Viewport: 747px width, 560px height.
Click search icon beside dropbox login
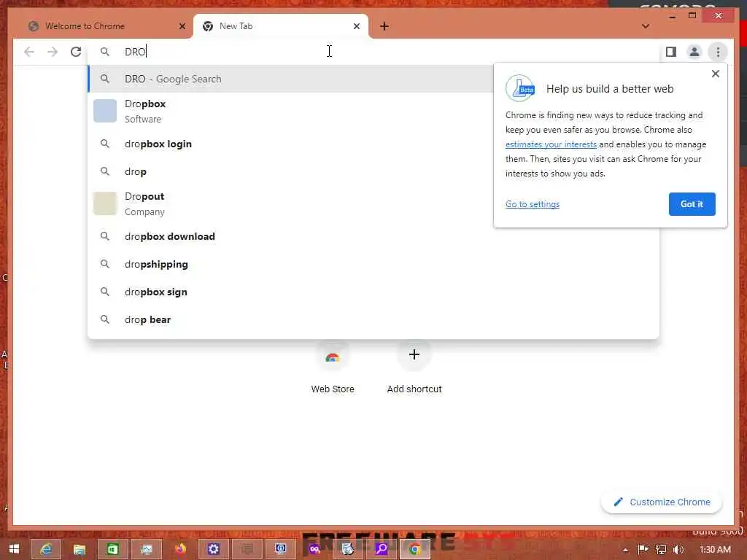(105, 144)
